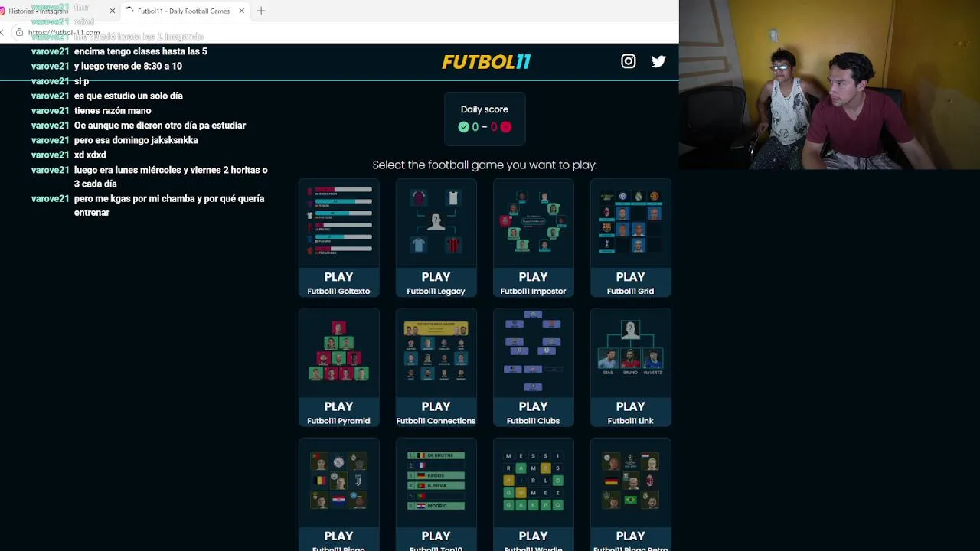
Task: Open the Futbol11 Legacy preview thumbnail
Action: 436,222
